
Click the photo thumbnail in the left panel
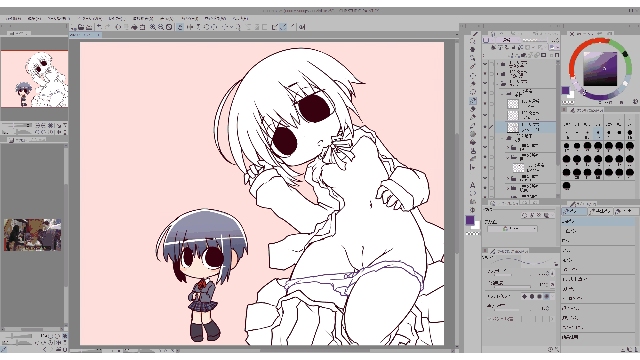coord(33,235)
